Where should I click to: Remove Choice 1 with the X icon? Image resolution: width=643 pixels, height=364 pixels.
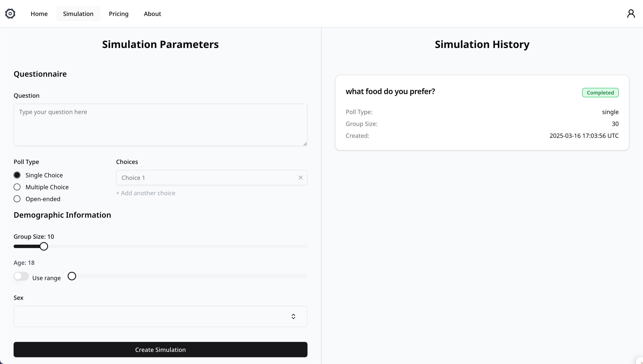click(x=300, y=178)
